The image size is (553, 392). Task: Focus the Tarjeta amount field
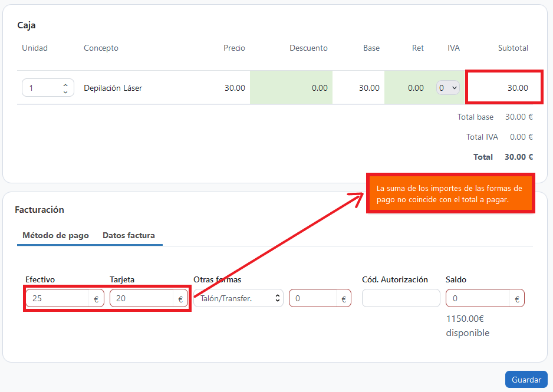(x=141, y=298)
